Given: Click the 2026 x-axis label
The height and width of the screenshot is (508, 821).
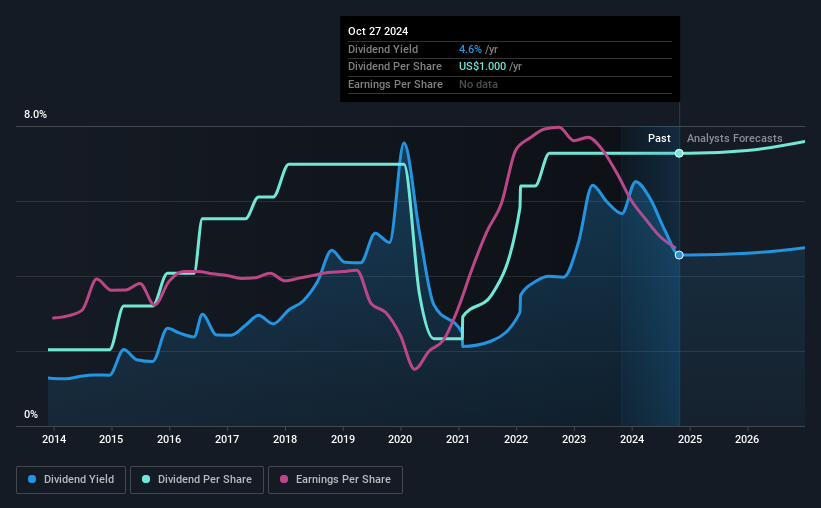Looking at the screenshot, I should tap(747, 439).
